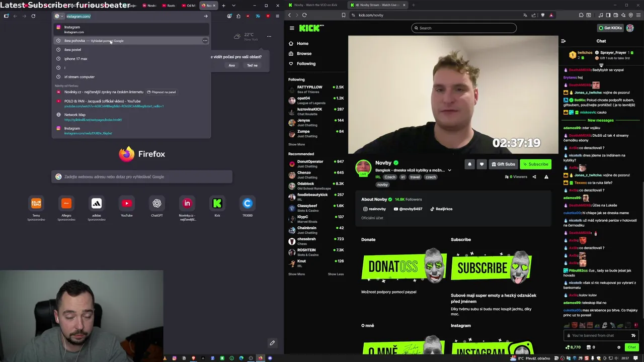Open chessbrah in Recommended list
The image size is (644, 362).
pyautogui.click(x=316, y=241)
